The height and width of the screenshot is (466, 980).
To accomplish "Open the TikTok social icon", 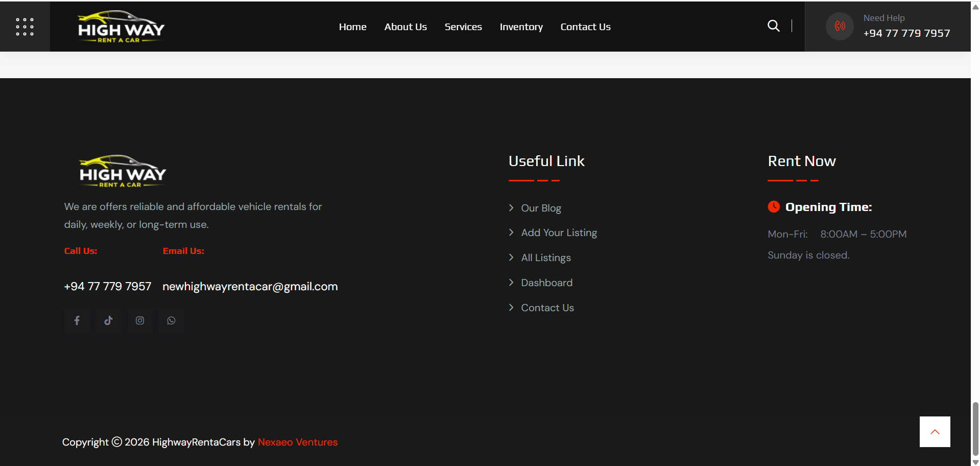I will point(108,320).
